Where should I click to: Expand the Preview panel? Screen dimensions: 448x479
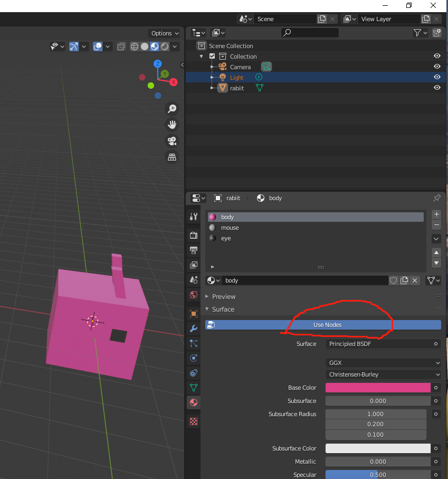point(224,296)
